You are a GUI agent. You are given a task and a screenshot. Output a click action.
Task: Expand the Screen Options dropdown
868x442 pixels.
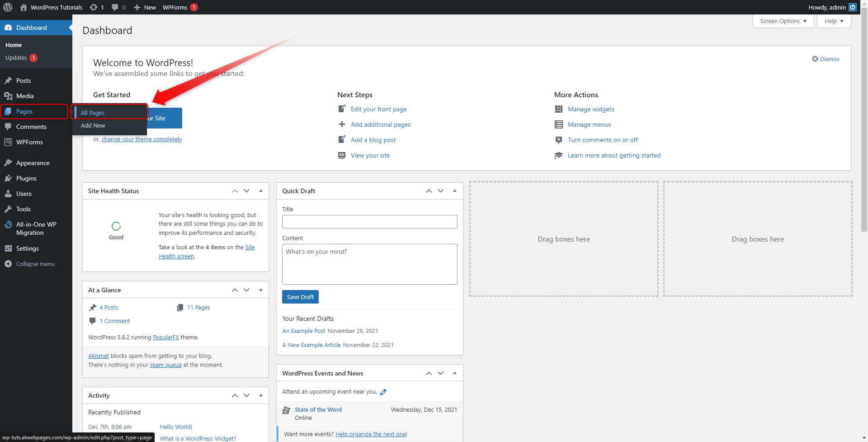tap(783, 21)
